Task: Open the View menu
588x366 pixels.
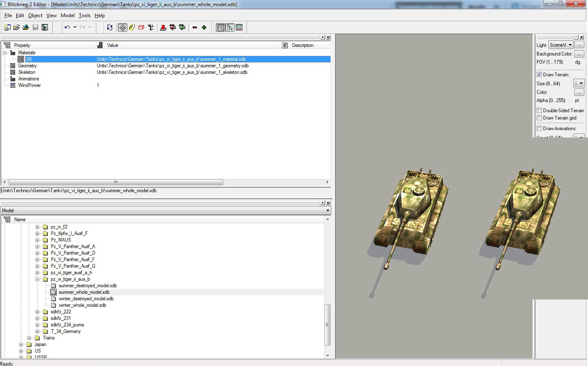Action: [x=51, y=16]
